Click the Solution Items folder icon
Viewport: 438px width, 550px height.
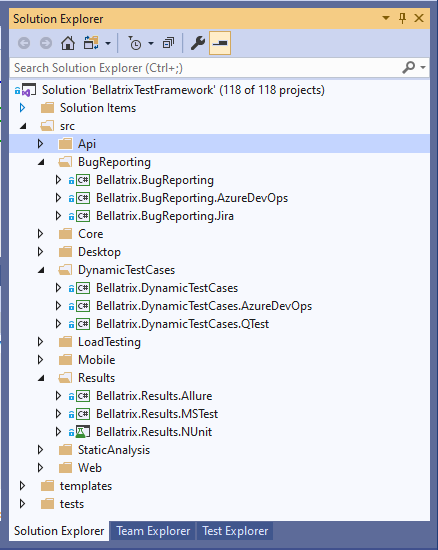[47, 108]
